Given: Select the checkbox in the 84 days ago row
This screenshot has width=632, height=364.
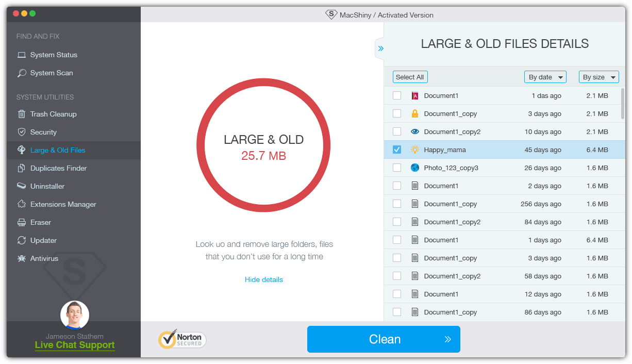Looking at the screenshot, I should pos(397,222).
